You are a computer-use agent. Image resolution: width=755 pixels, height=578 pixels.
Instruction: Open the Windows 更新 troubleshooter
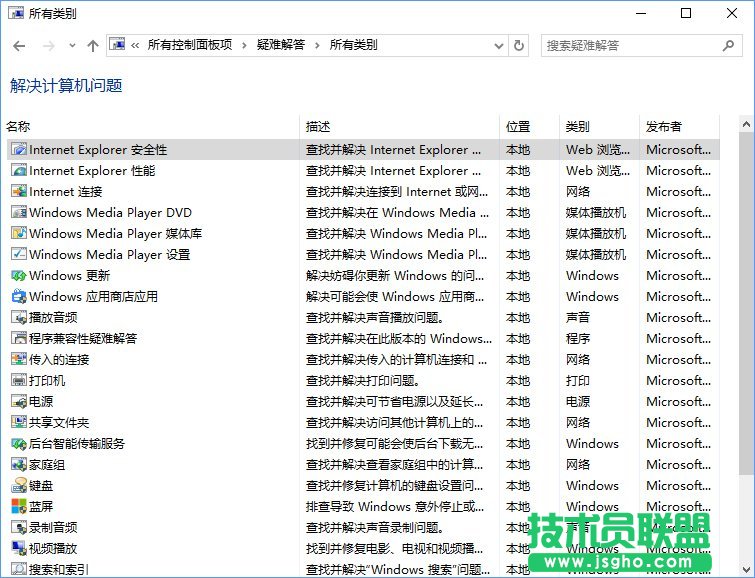pos(69,276)
